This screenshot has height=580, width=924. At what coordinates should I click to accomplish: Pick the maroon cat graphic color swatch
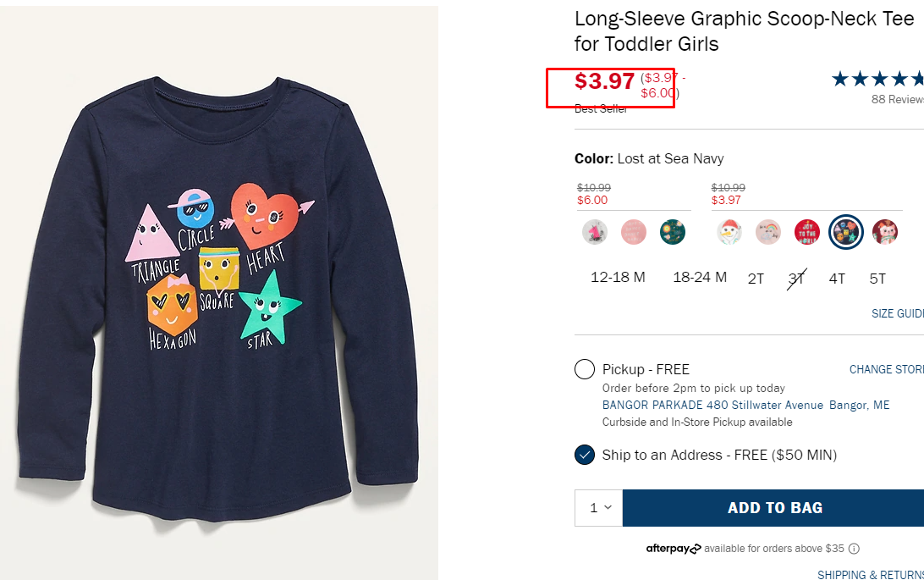point(885,232)
